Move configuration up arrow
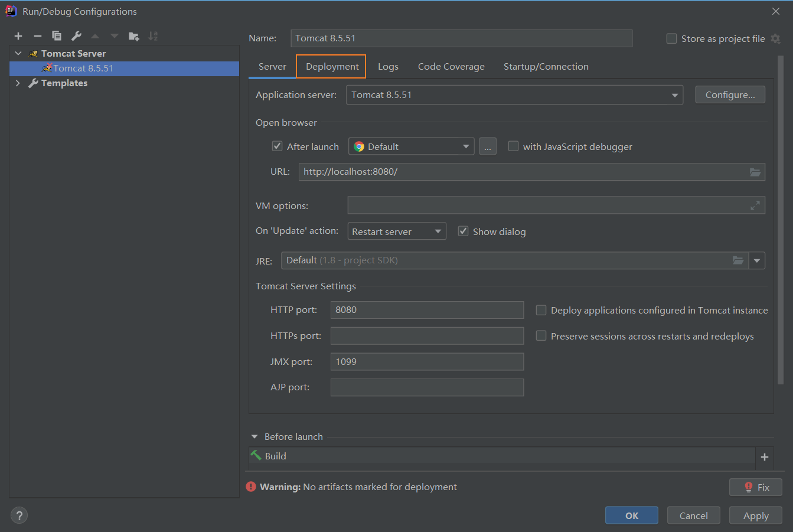 click(x=95, y=36)
